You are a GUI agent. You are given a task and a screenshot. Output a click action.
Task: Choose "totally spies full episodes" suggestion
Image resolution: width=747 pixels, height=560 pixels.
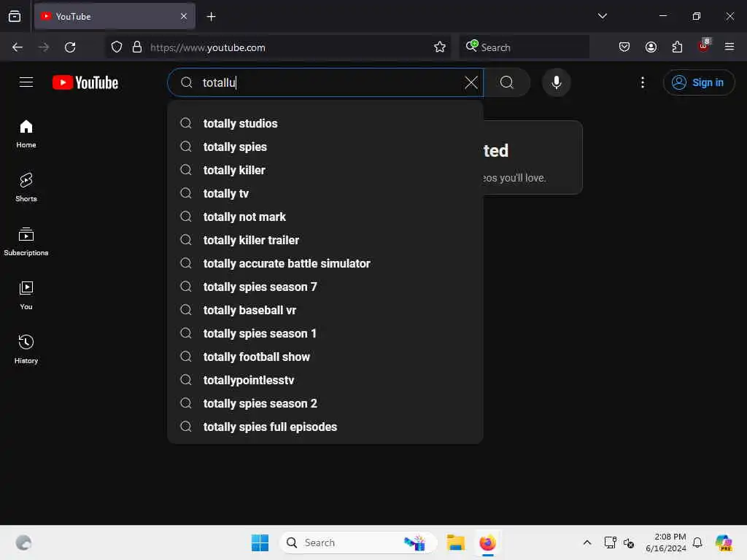click(x=325, y=427)
